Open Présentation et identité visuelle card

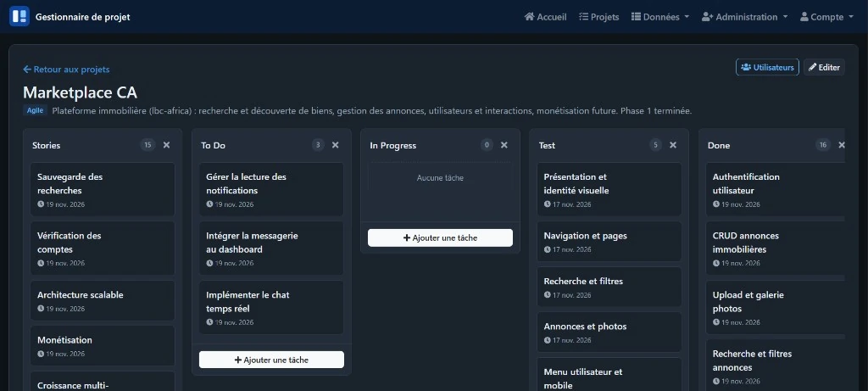(x=609, y=189)
